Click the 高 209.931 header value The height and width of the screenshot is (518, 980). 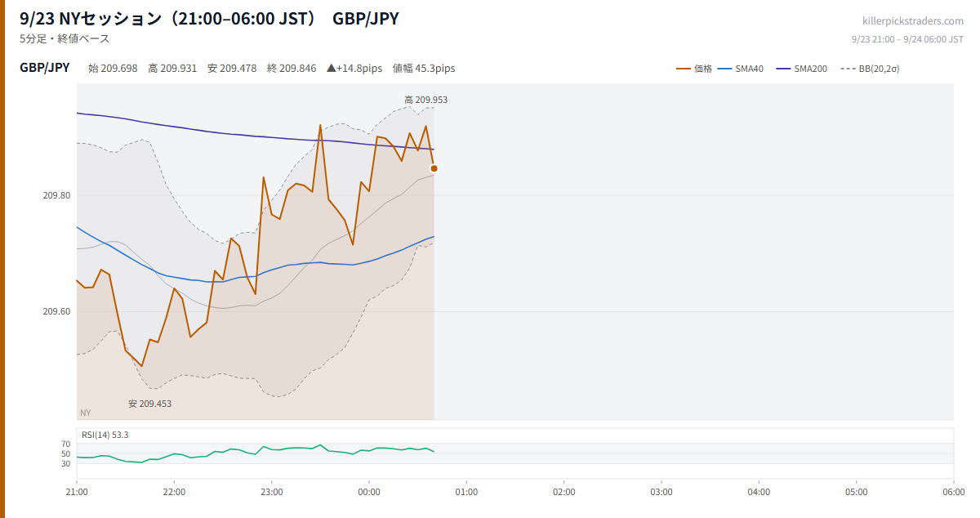point(172,69)
